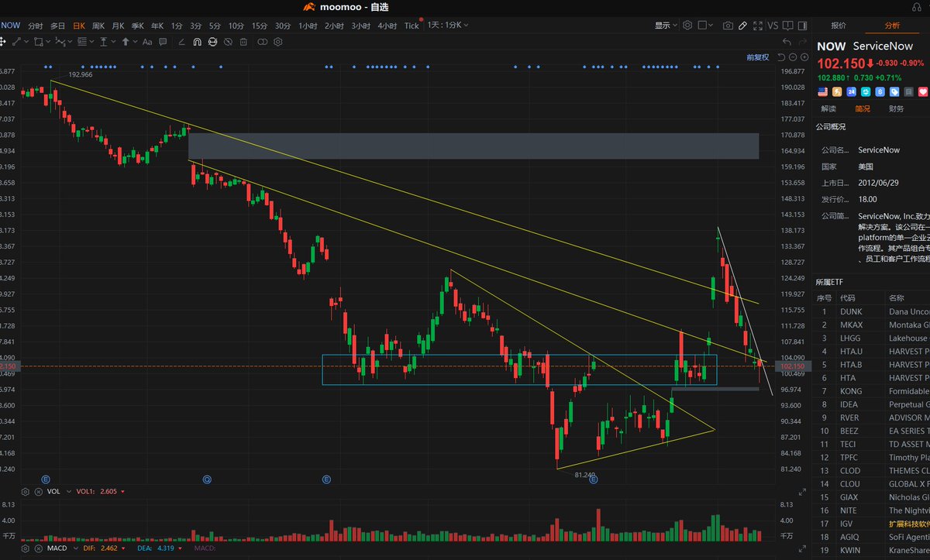Screen dimensions: 930x560
Task: Click the linked circles overlay icon
Action: click(x=262, y=40)
